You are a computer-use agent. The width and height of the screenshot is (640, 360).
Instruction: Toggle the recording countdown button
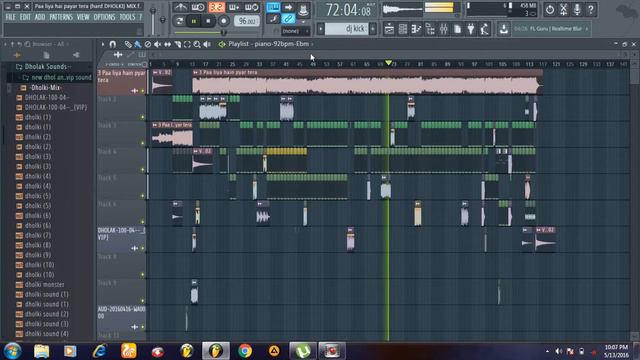[x=216, y=7]
